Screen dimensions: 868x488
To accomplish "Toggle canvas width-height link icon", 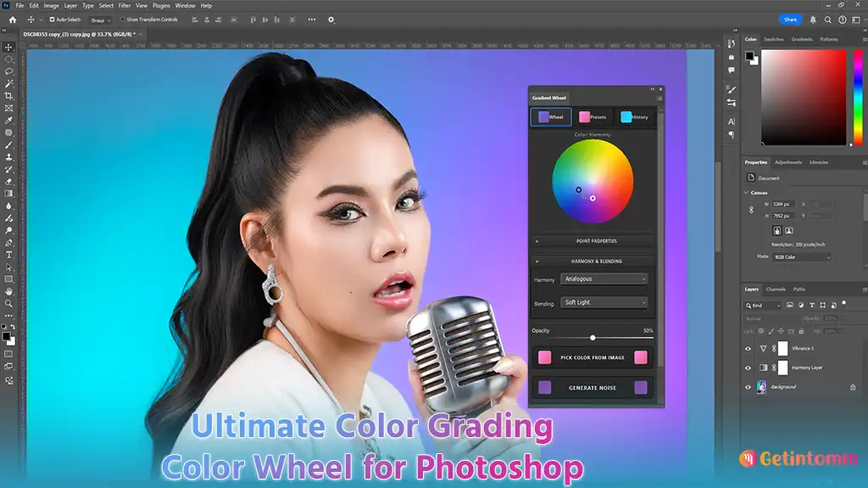I will [x=751, y=210].
